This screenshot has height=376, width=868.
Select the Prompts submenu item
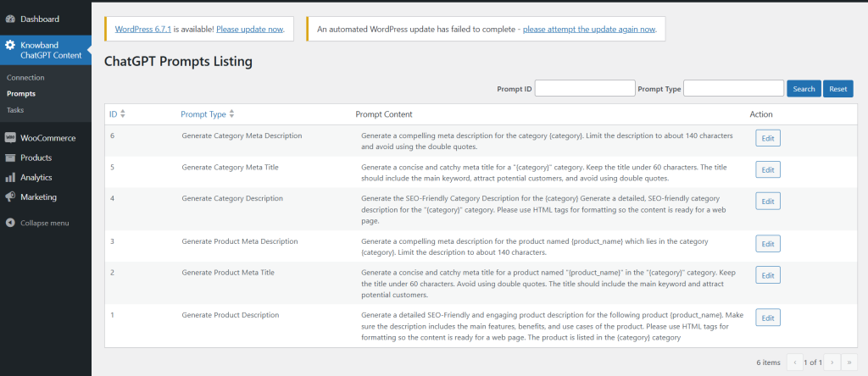tap(21, 93)
